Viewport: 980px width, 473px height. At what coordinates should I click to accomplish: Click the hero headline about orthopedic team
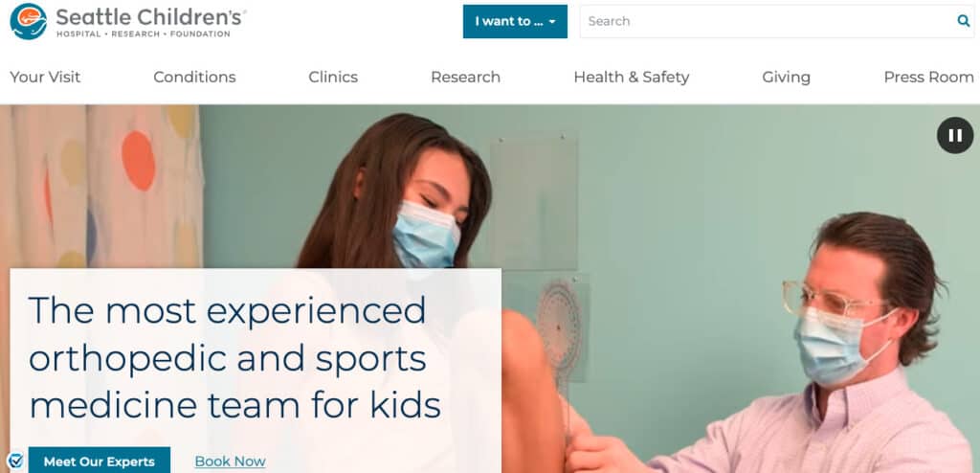point(235,358)
